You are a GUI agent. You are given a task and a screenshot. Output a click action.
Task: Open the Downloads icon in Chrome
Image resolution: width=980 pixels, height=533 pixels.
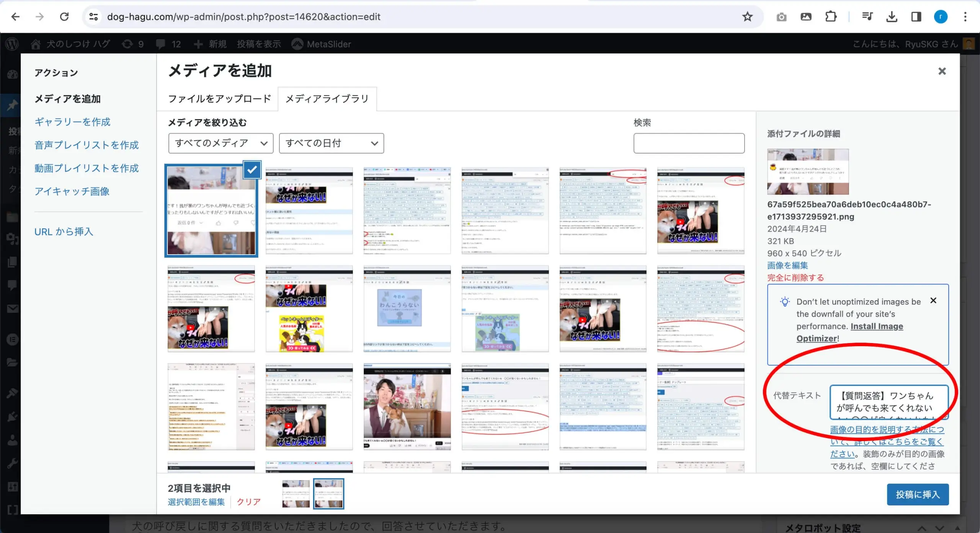(x=892, y=16)
